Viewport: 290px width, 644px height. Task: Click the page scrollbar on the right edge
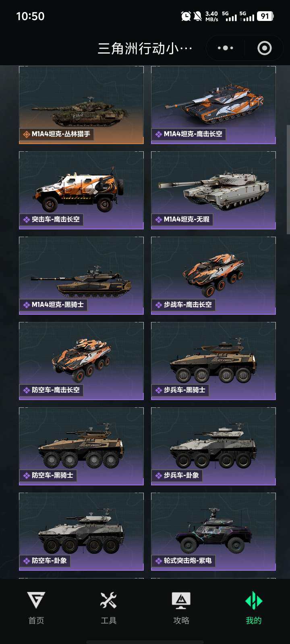point(288,179)
